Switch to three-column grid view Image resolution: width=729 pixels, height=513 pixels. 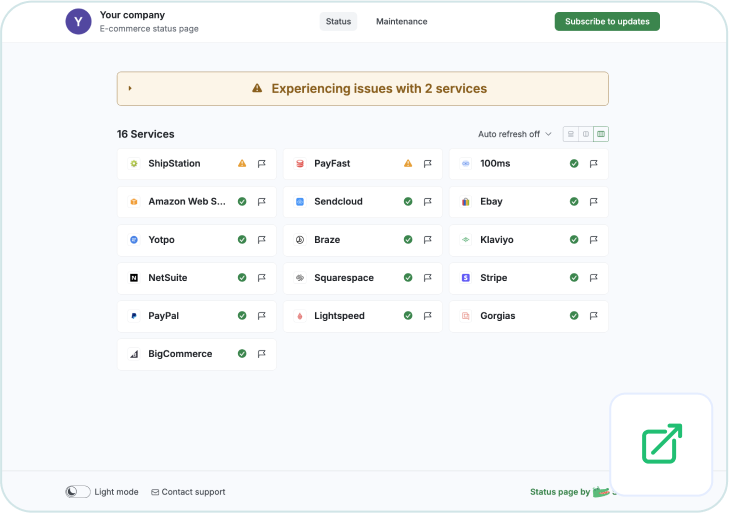pos(601,134)
